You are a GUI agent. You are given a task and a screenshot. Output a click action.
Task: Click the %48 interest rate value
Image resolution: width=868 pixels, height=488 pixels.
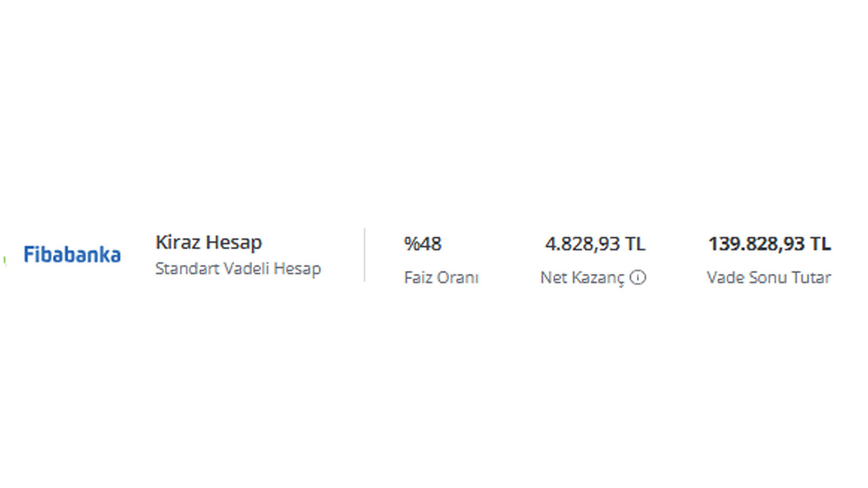[x=422, y=244]
